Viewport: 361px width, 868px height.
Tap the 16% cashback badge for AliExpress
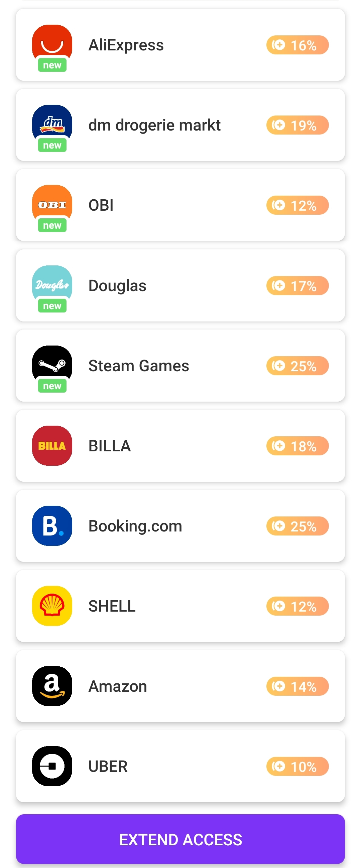click(297, 45)
